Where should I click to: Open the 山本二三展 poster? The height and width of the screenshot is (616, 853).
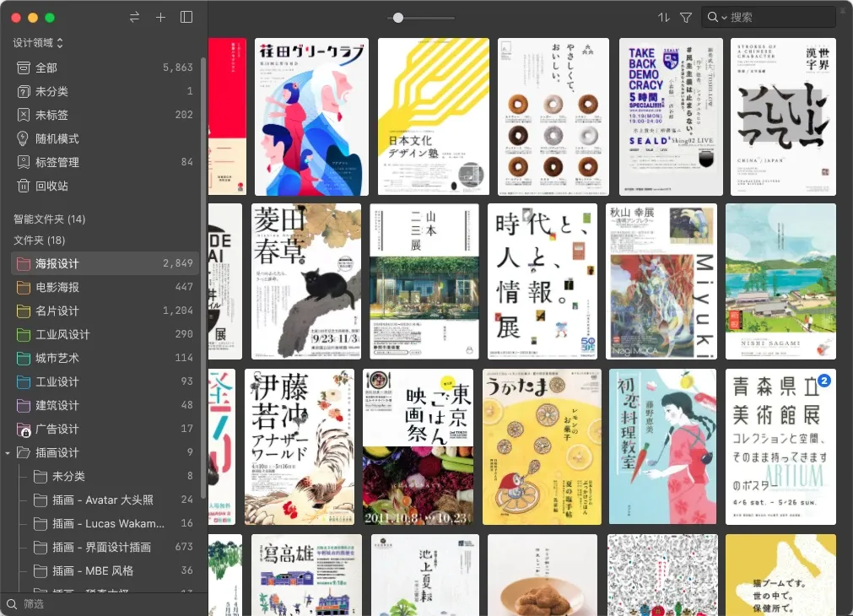coord(424,281)
